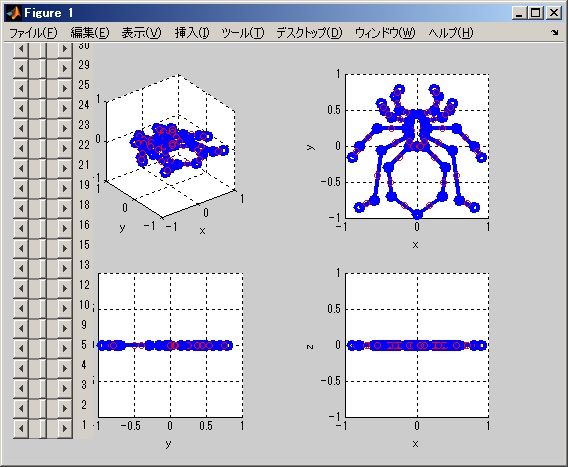
Task: Open the ツール(T) menu
Action: 243,33
